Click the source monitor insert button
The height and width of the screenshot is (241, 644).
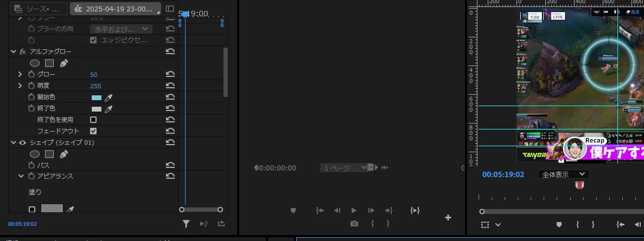coord(415,210)
